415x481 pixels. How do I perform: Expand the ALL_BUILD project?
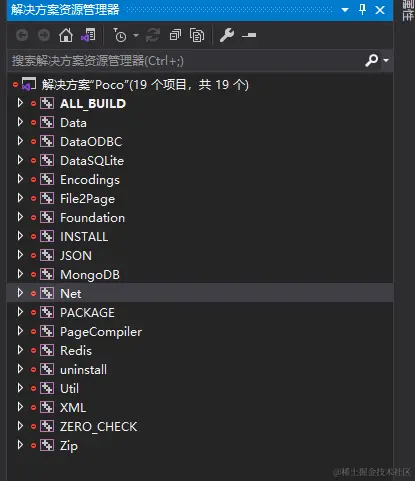point(20,103)
